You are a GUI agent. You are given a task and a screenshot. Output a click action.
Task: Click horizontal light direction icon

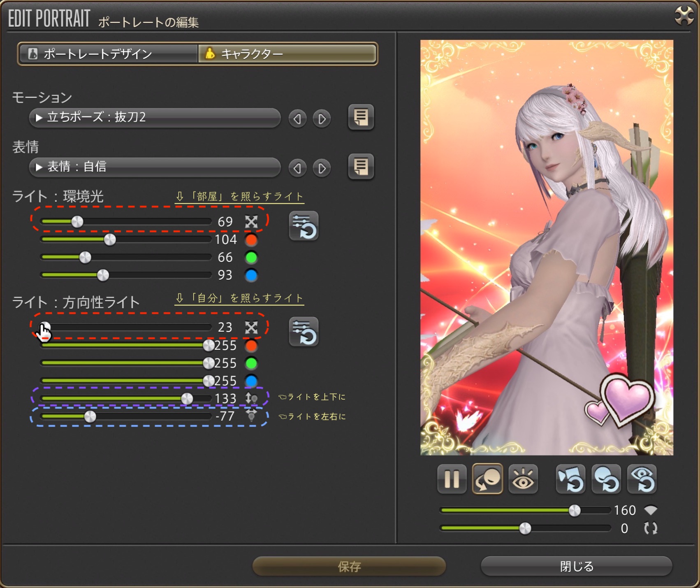[251, 416]
